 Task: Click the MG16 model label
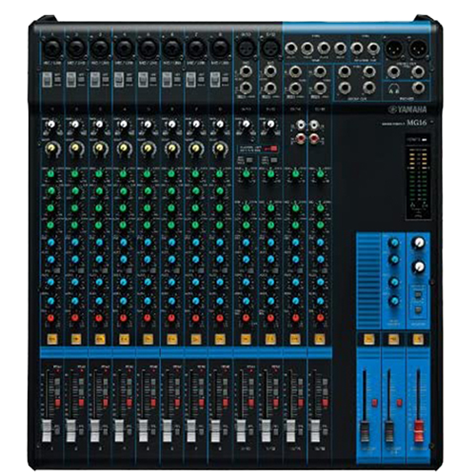pyautogui.click(x=417, y=123)
